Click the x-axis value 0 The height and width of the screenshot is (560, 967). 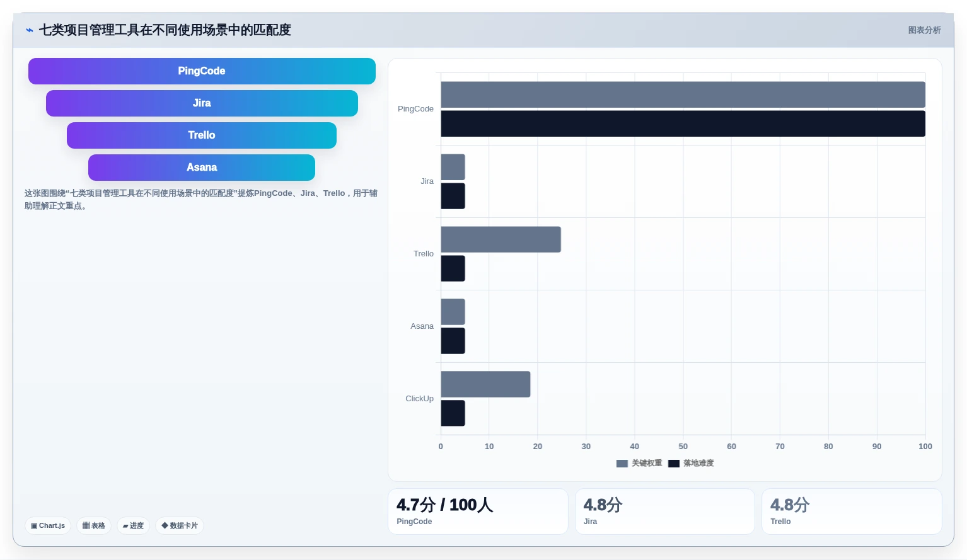[x=441, y=447]
